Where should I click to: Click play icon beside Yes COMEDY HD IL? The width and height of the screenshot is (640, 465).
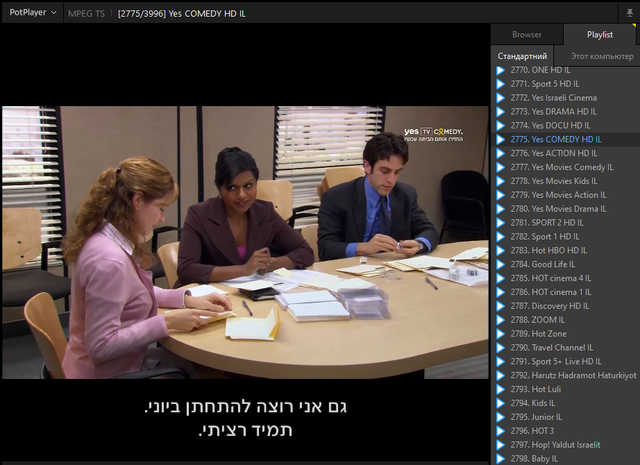point(500,140)
